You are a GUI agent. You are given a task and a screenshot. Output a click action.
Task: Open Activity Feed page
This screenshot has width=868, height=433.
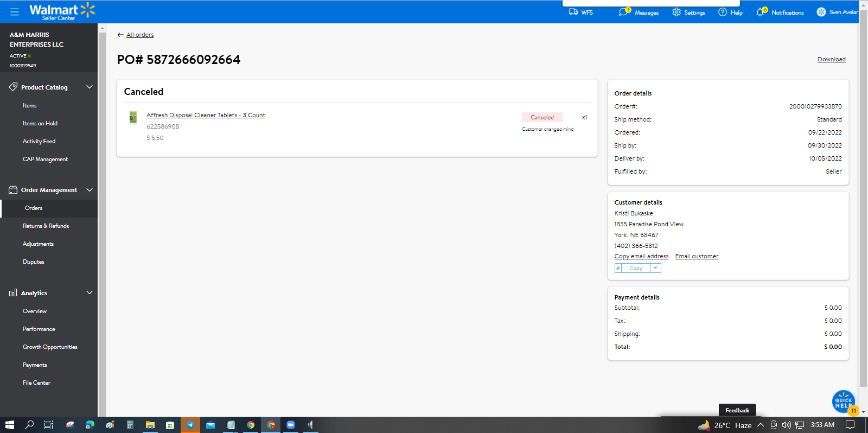pos(39,142)
